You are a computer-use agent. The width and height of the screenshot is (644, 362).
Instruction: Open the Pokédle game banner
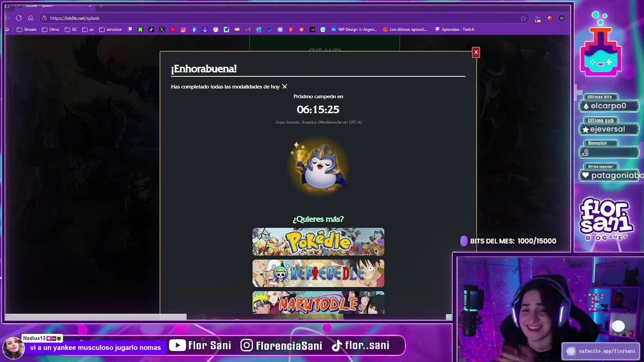click(318, 242)
